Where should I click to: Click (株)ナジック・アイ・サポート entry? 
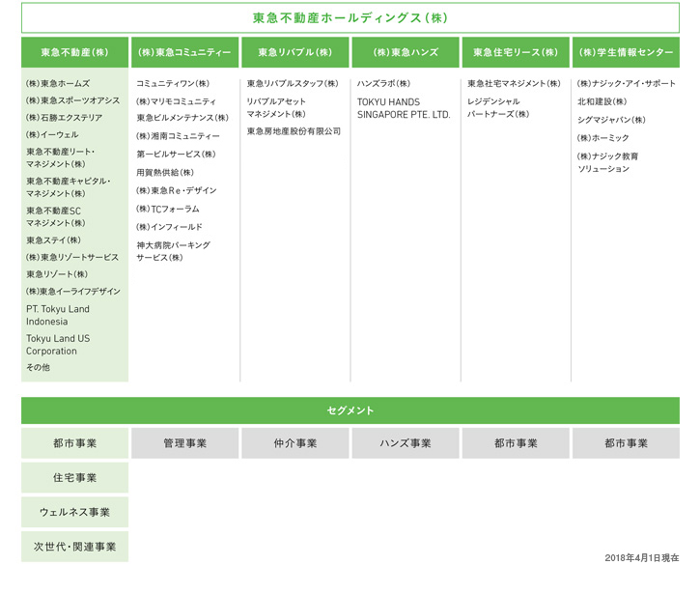[x=626, y=83]
